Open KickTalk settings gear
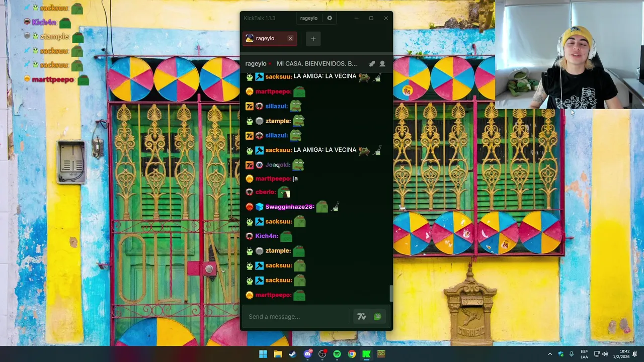644x362 pixels. 330,18
